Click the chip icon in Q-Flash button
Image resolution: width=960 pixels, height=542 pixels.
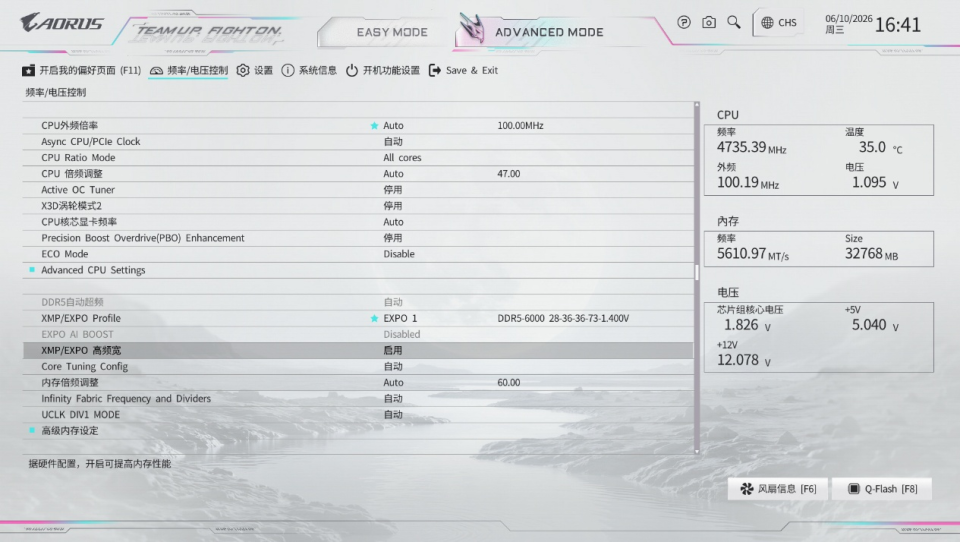(x=853, y=489)
